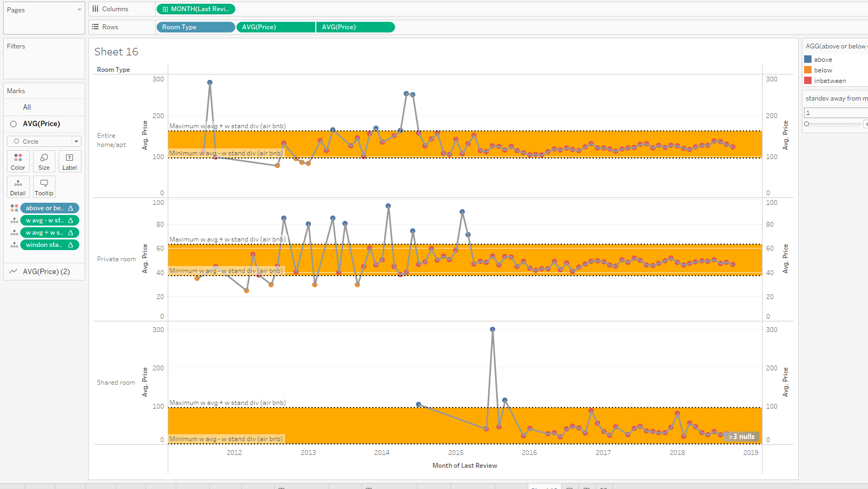Select the AVG(Price) circle marks section
Screen dimensions: 868x489
tap(42, 123)
